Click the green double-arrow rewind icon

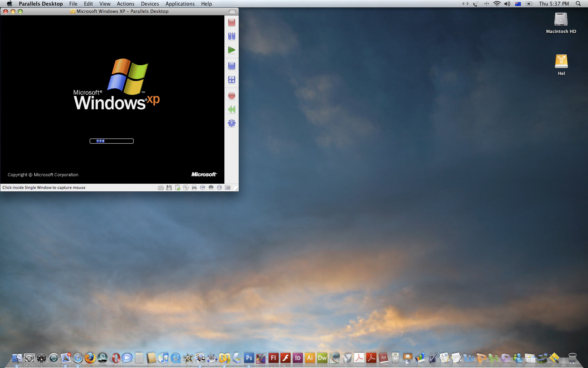click(x=231, y=109)
